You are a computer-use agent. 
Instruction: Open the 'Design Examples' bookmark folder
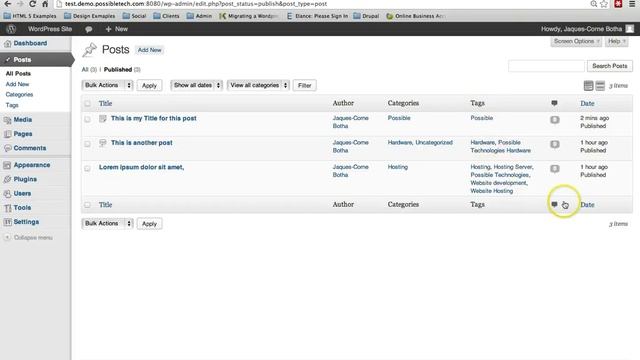(x=90, y=16)
